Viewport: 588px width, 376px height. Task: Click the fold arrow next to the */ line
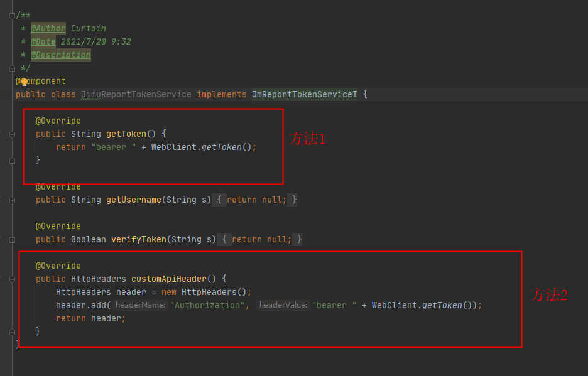tap(12, 68)
